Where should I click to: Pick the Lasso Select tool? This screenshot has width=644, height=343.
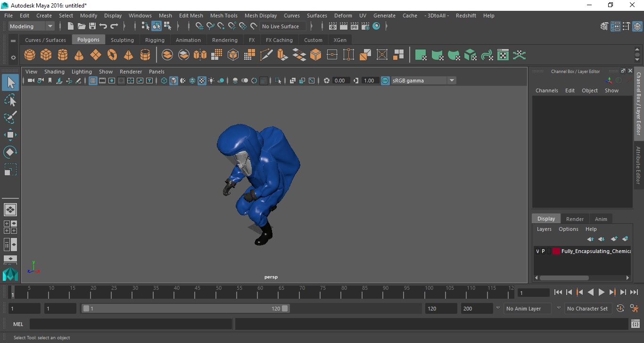(x=10, y=100)
